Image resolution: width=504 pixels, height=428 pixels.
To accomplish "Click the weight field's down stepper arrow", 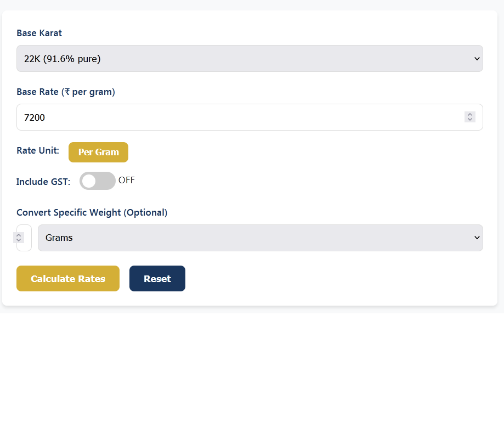I will pyautogui.click(x=19, y=240).
